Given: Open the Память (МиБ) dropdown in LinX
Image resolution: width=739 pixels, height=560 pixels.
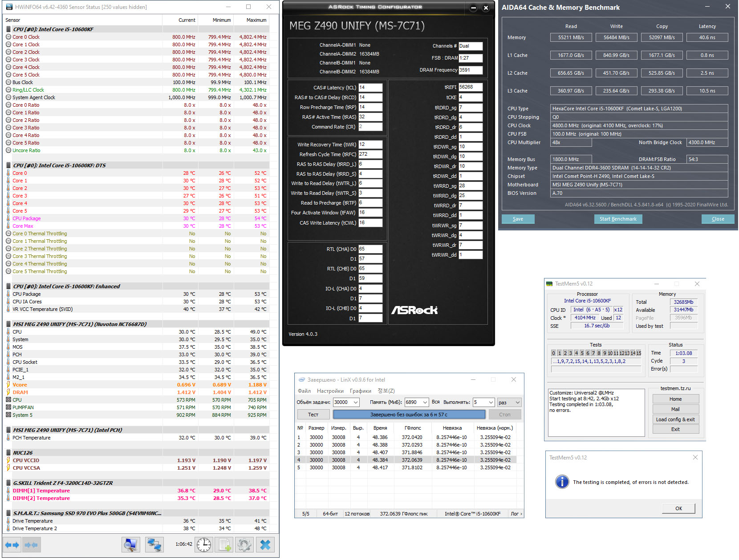Looking at the screenshot, I should [425, 403].
